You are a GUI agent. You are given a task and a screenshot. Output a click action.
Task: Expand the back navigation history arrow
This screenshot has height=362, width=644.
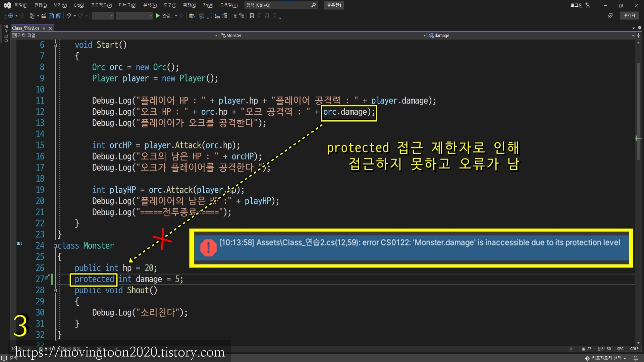(x=16, y=16)
